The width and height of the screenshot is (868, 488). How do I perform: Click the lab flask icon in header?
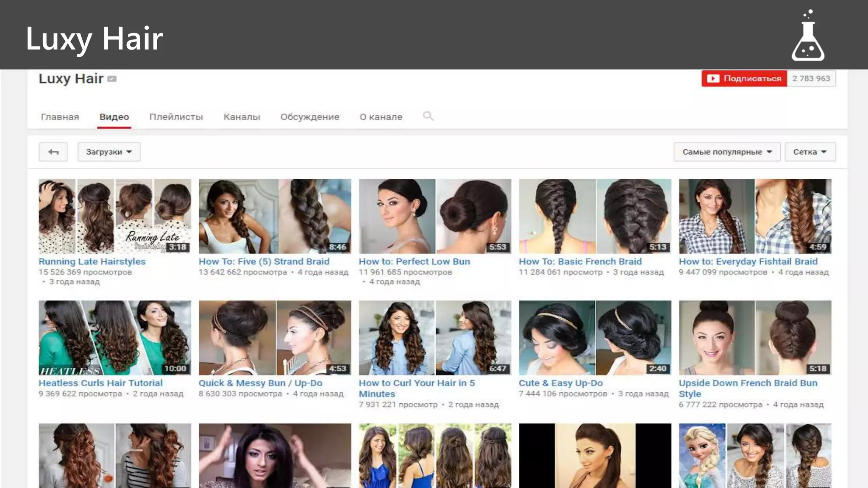pyautogui.click(x=808, y=36)
